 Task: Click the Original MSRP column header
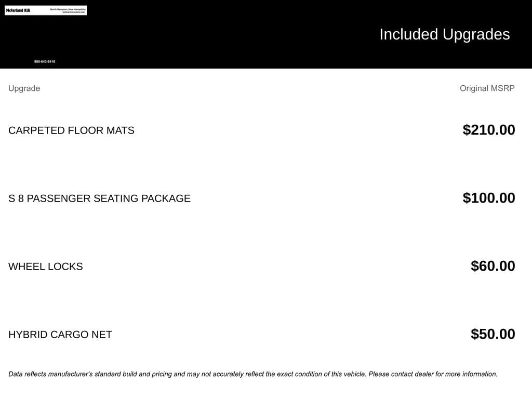tap(487, 88)
